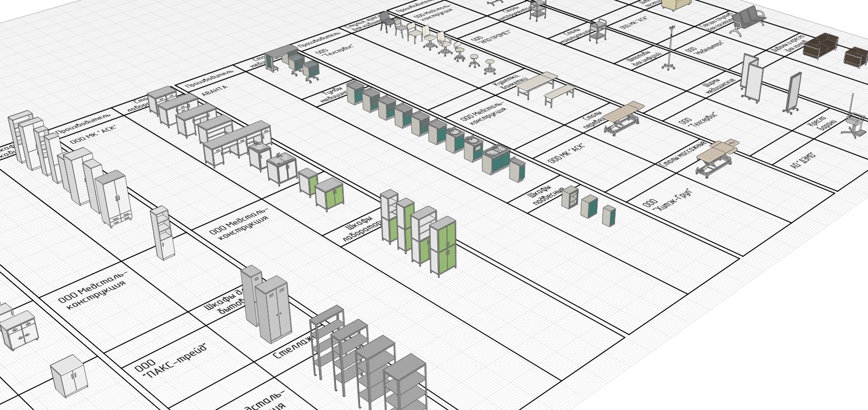Select the АВАНТА manufacturer label
Viewport: 868px width, 410px height.
[215, 90]
